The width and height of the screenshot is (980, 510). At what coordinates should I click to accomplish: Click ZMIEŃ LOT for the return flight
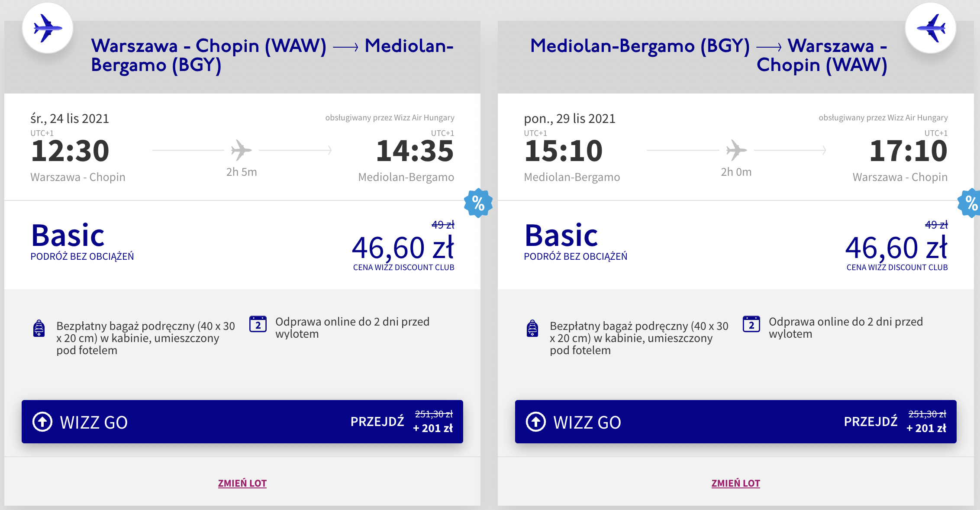click(736, 483)
